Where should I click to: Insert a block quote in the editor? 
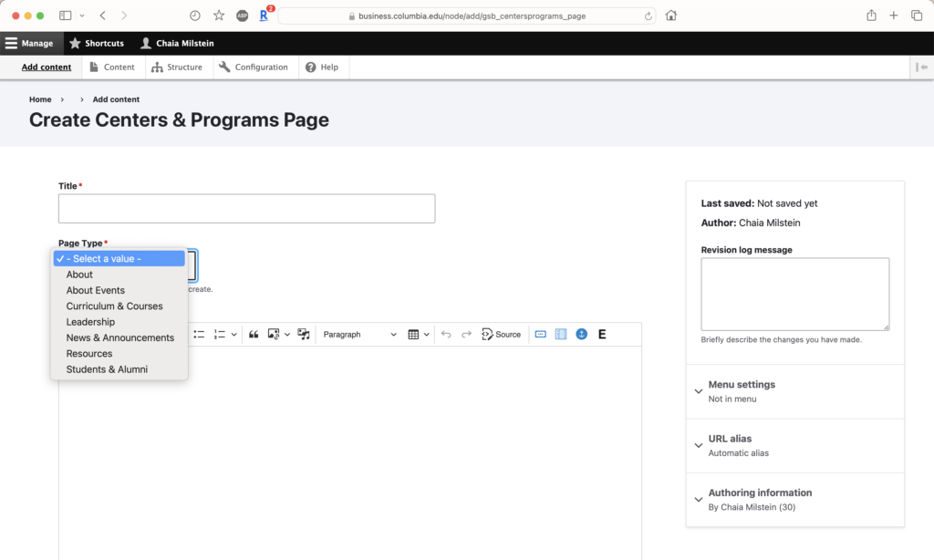255,334
